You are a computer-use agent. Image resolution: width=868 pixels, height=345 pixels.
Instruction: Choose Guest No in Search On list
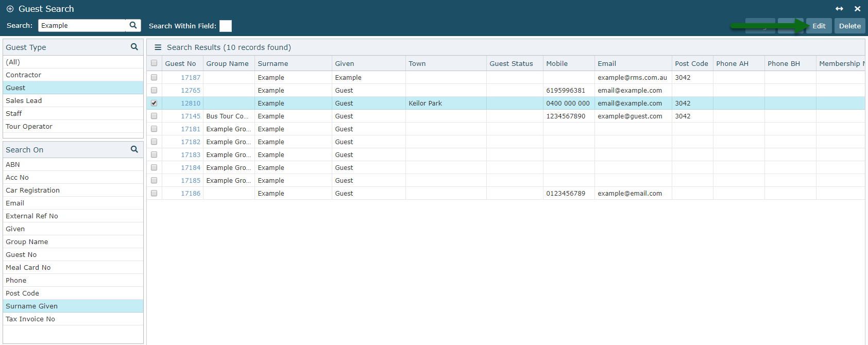[x=73, y=254]
